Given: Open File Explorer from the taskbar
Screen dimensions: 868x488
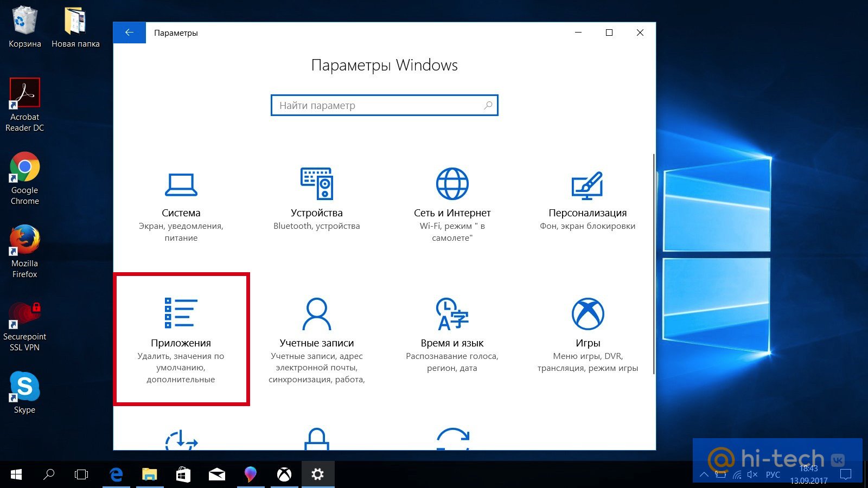Looking at the screenshot, I should click(x=149, y=475).
